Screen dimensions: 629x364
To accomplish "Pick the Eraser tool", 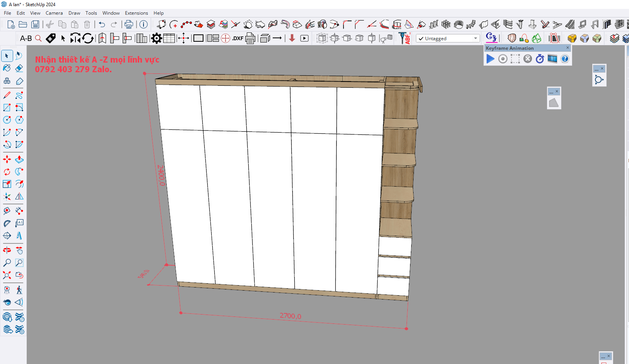I will [x=19, y=68].
